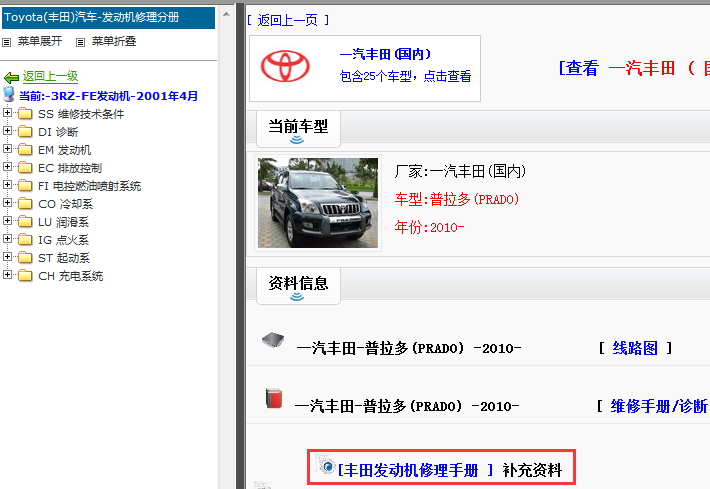Click the 菜单折叠 menu option
710x489 pixels.
point(114,42)
